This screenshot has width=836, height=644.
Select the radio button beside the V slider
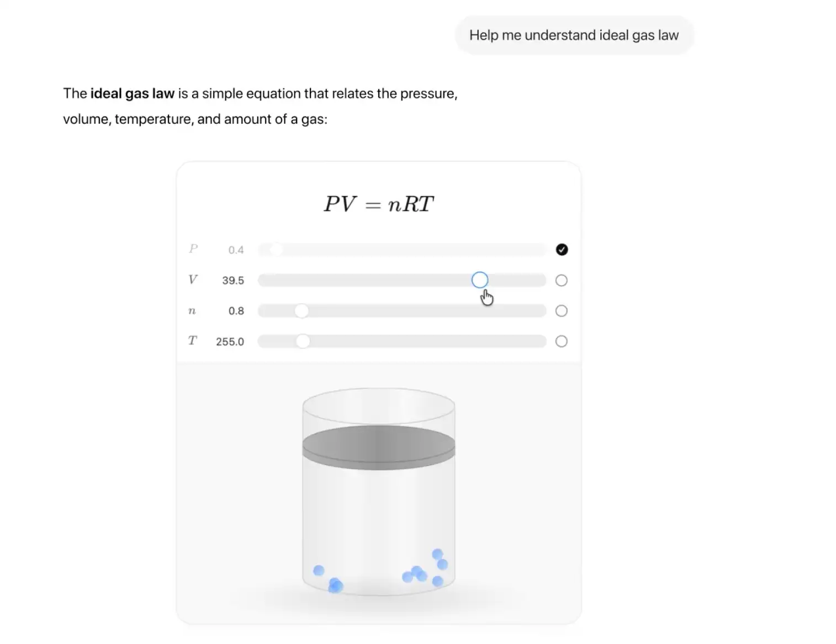coord(561,280)
